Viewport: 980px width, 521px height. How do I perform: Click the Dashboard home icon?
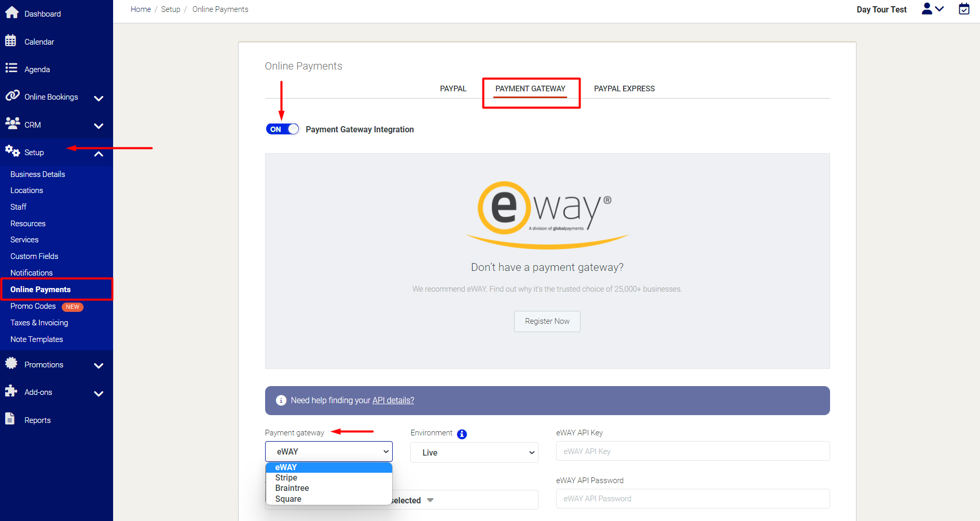[11, 12]
